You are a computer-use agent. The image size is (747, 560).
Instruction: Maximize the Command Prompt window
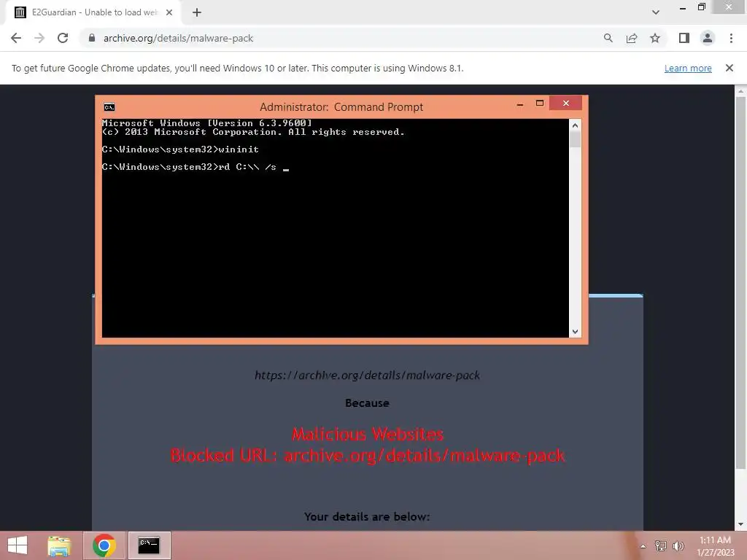(540, 104)
